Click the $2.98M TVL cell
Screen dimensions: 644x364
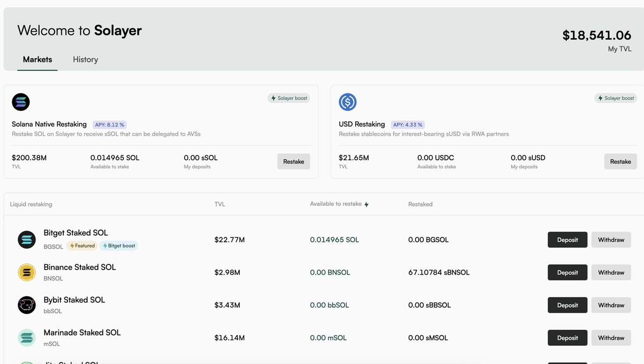click(227, 272)
